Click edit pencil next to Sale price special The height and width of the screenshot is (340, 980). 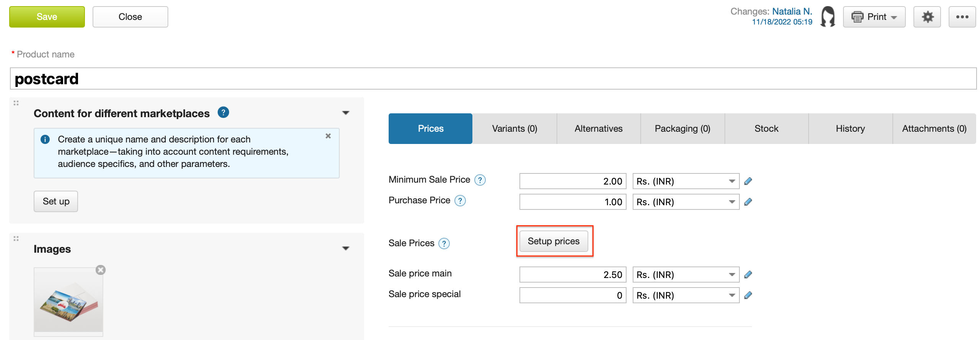coord(748,295)
